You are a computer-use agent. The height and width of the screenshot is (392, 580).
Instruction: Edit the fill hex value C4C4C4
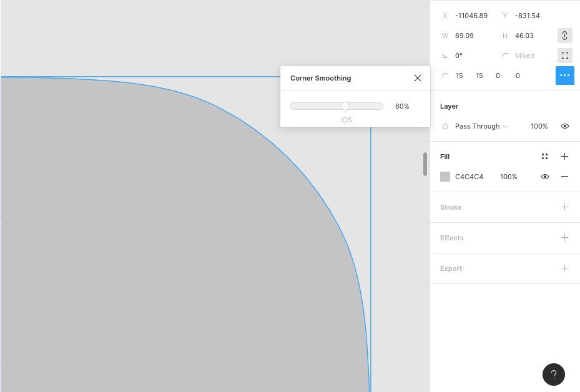tap(469, 177)
